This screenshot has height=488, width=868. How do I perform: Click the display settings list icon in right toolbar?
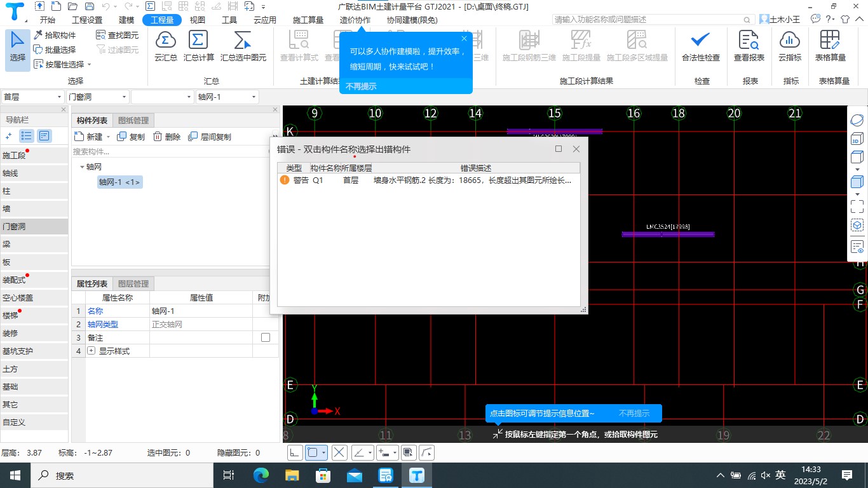point(857,246)
